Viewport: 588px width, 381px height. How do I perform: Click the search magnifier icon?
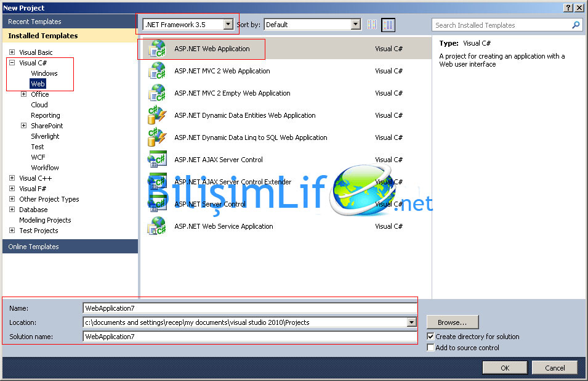[576, 25]
